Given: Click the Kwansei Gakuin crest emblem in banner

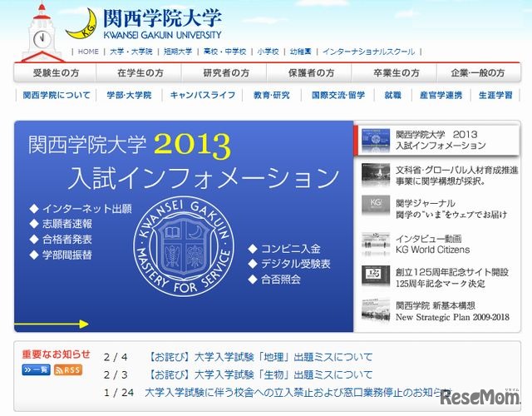Looking at the screenshot, I should coord(183,246).
